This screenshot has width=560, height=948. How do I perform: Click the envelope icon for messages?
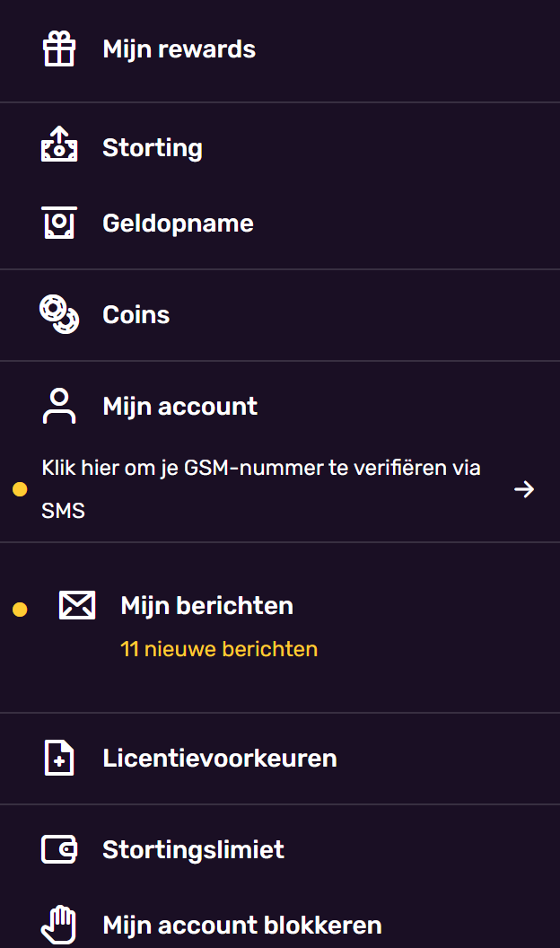pos(77,605)
